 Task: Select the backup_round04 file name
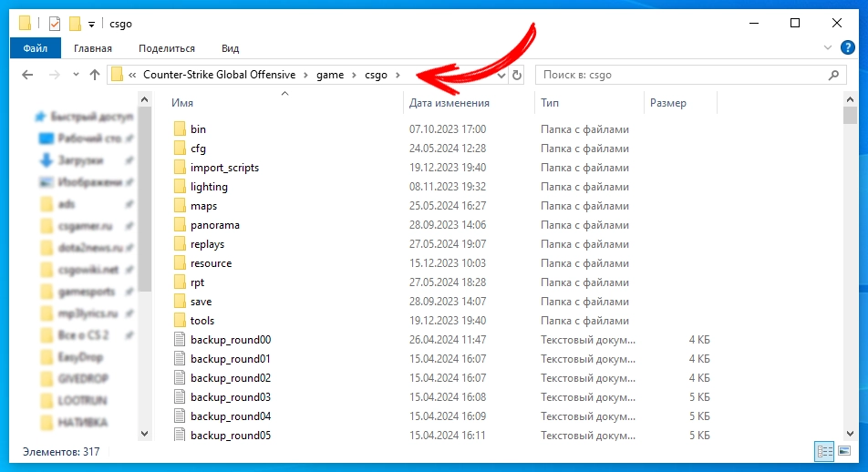(231, 416)
